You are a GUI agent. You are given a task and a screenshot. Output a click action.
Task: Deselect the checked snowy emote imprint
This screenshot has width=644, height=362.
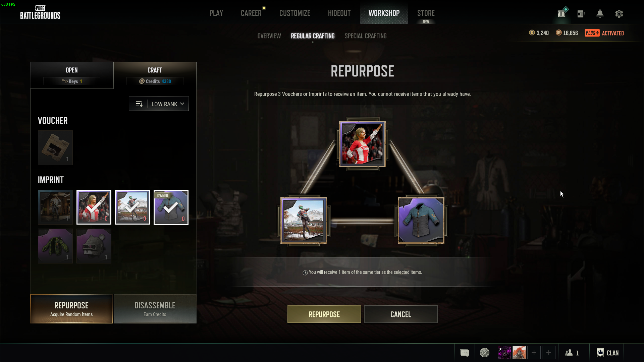(132, 207)
